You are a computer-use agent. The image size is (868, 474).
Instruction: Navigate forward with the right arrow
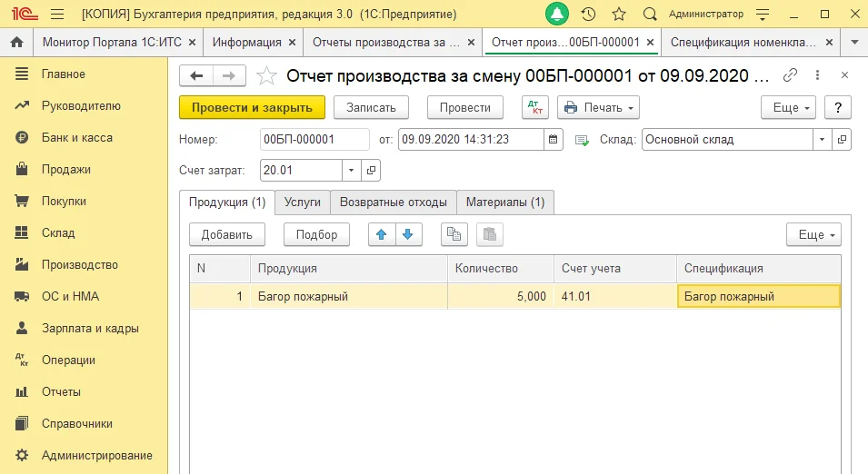click(229, 75)
